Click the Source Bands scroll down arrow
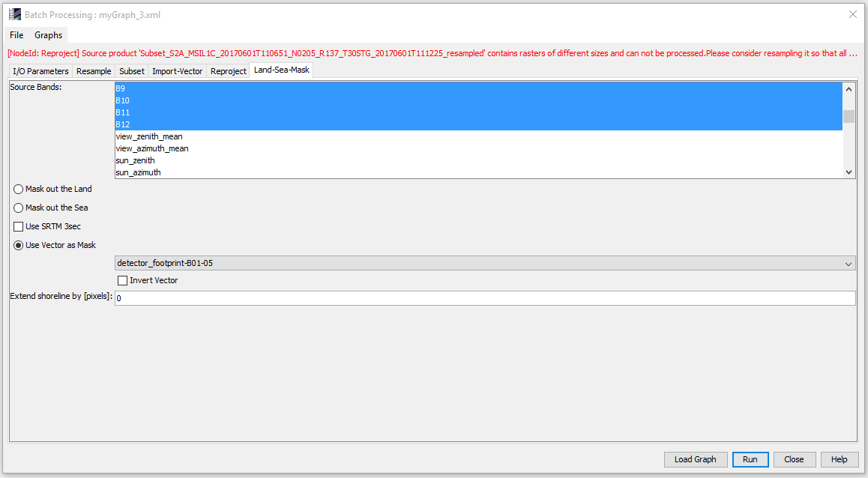Screen dimensions: 868x478 [x=849, y=172]
